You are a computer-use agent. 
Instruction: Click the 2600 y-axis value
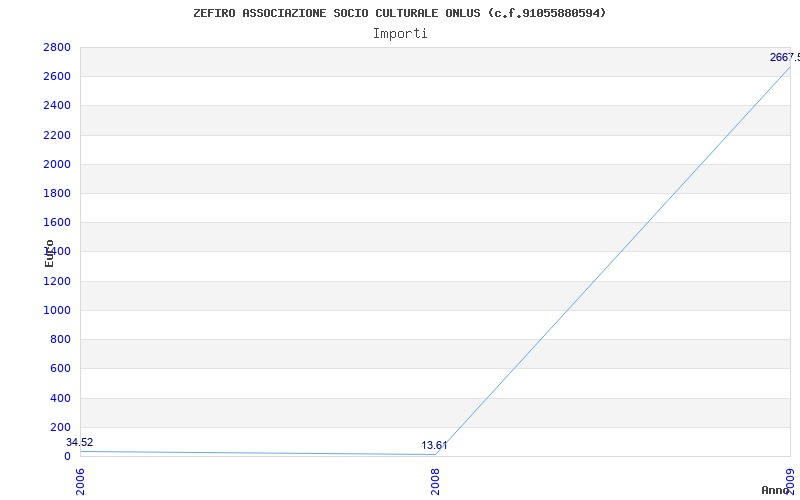pos(57,77)
